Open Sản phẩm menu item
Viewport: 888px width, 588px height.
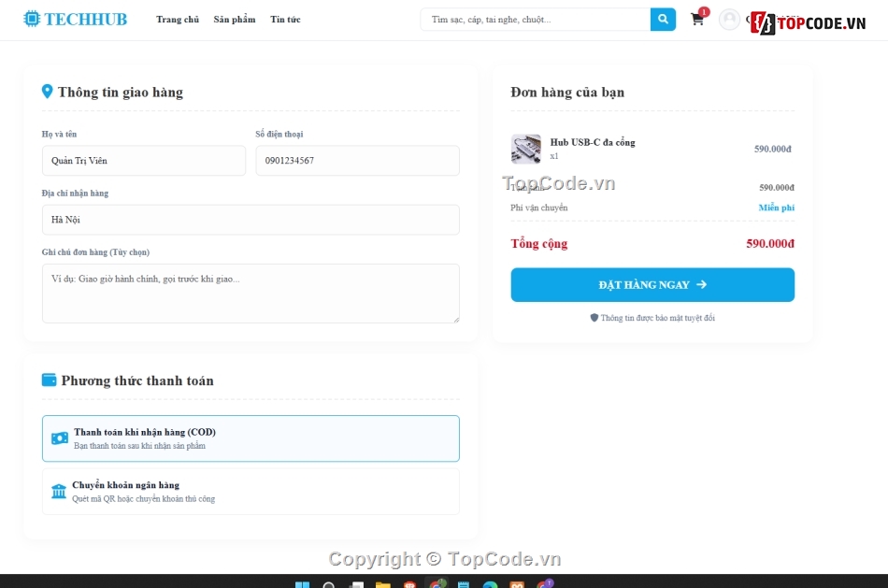pos(235,20)
